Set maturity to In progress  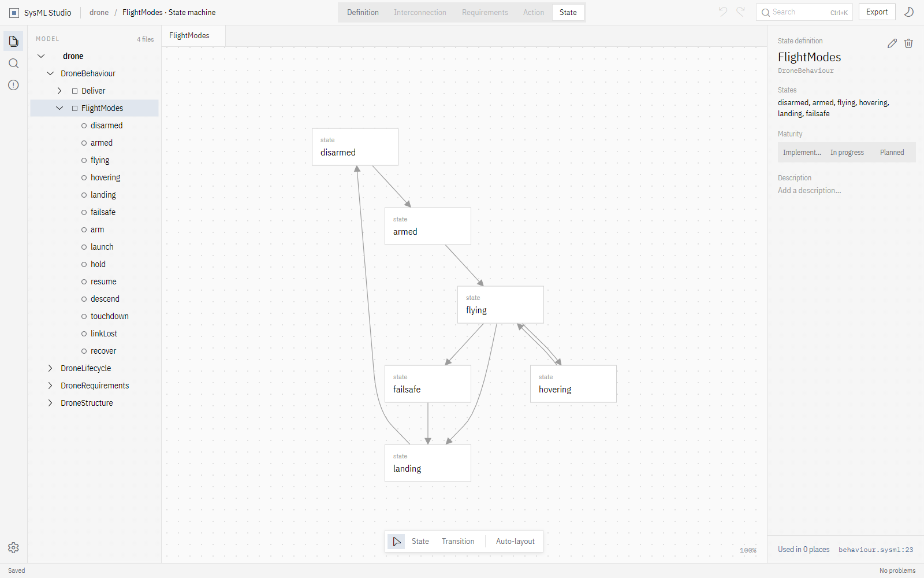(847, 153)
